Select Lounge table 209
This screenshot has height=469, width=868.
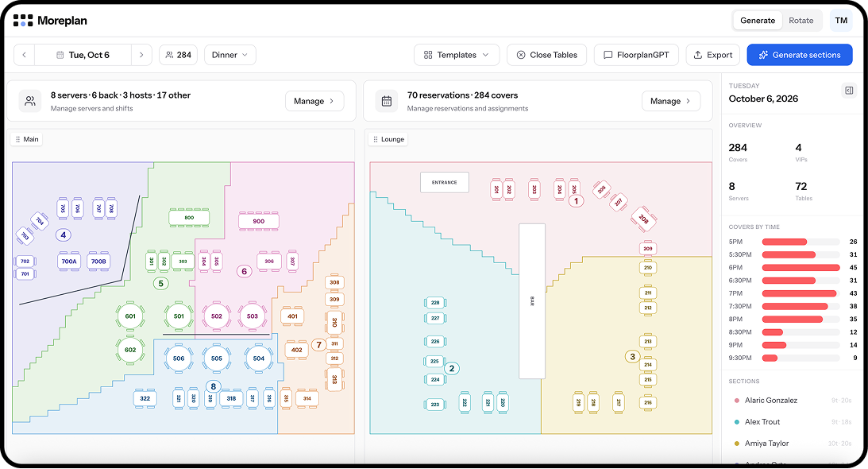tap(648, 248)
